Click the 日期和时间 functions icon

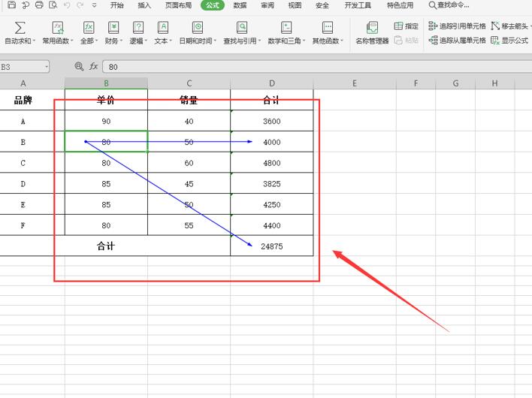(x=198, y=28)
